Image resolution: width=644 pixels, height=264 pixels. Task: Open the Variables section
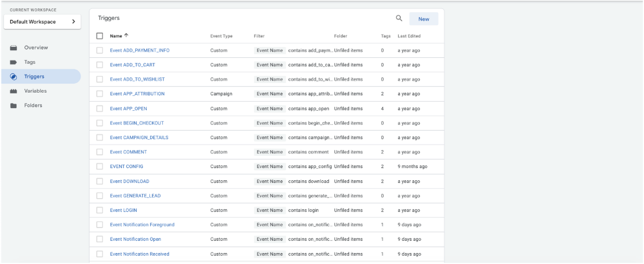click(x=35, y=91)
